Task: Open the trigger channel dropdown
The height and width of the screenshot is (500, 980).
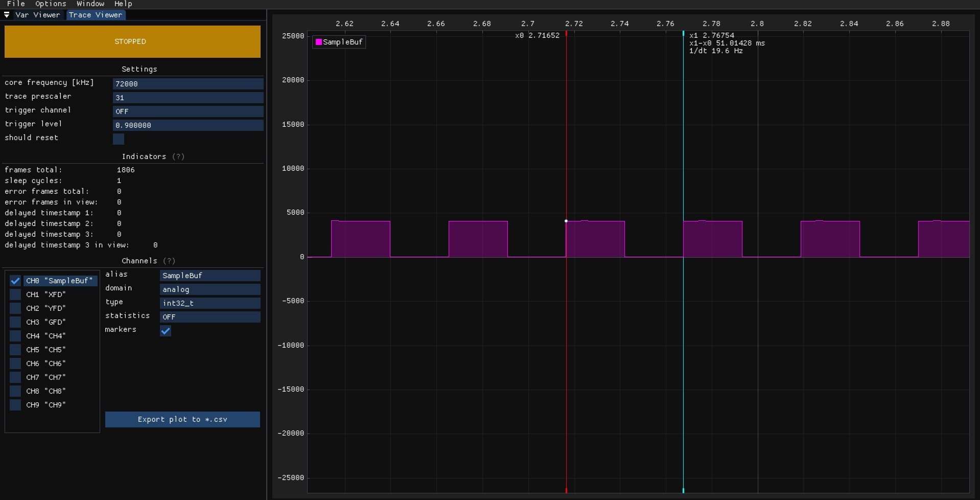Action: click(188, 111)
